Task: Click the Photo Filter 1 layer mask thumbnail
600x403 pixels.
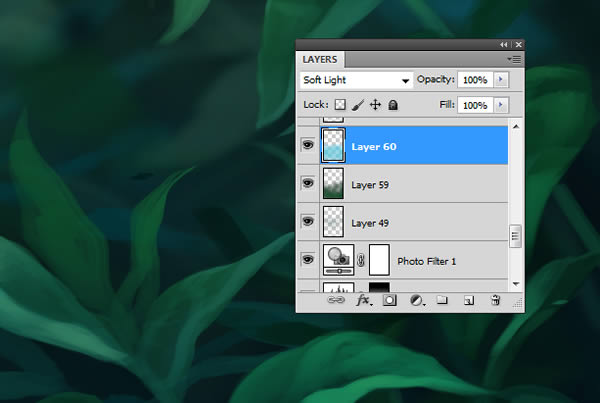Action: click(x=379, y=261)
